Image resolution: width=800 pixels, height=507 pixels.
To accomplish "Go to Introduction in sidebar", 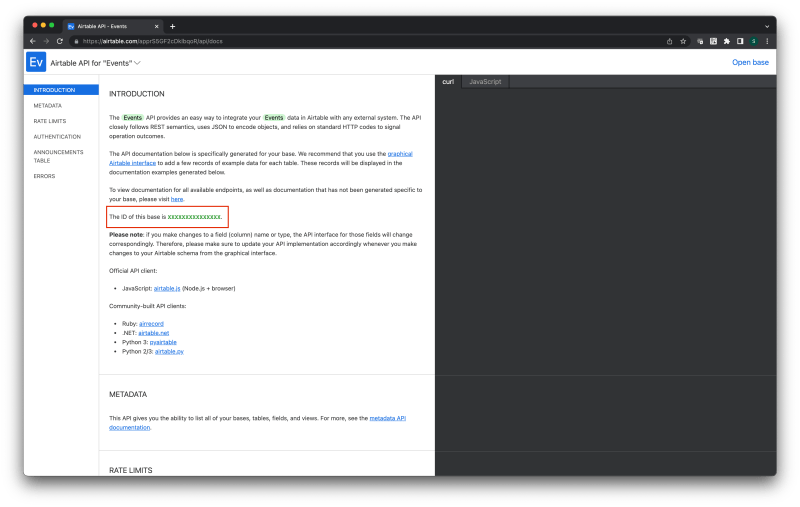I will [x=61, y=90].
